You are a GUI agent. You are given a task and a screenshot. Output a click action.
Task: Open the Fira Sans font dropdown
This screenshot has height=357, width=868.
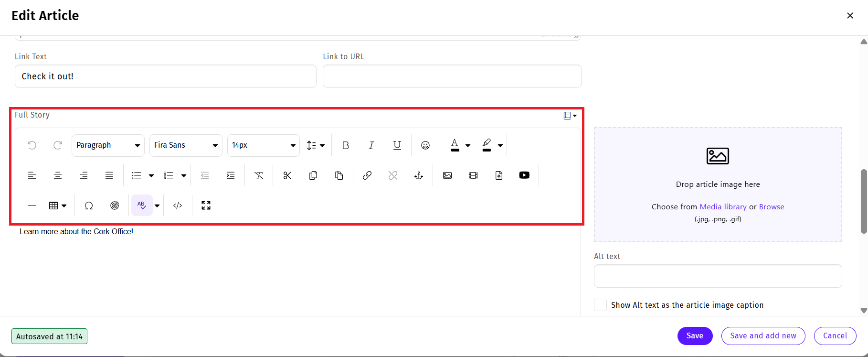pyautogui.click(x=186, y=145)
